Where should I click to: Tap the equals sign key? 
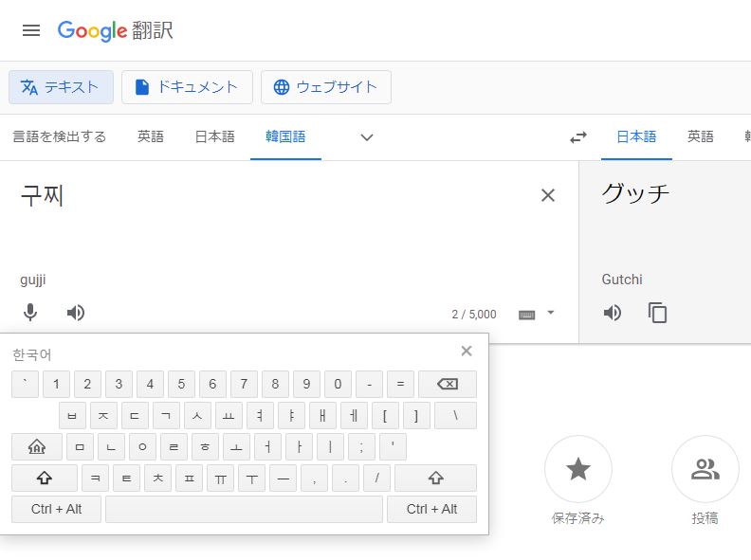point(400,384)
